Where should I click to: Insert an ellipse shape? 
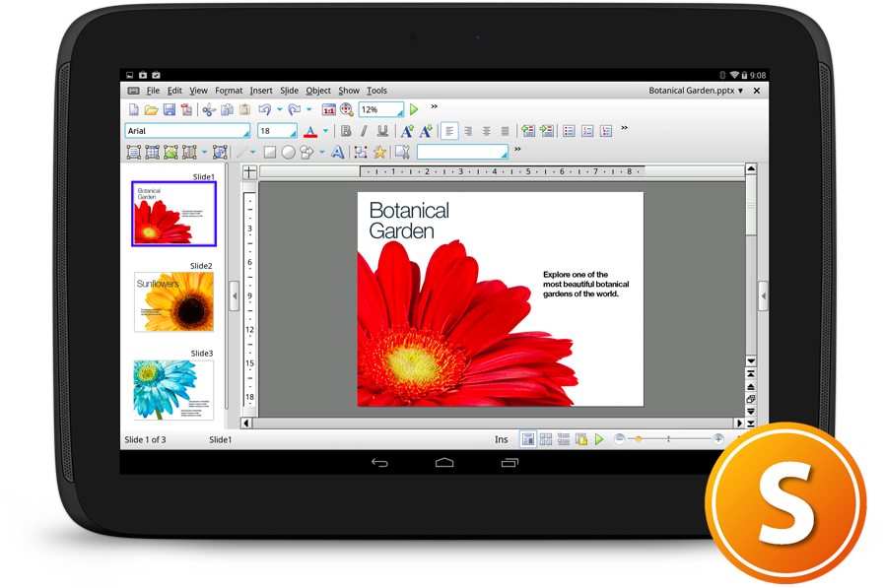point(289,153)
